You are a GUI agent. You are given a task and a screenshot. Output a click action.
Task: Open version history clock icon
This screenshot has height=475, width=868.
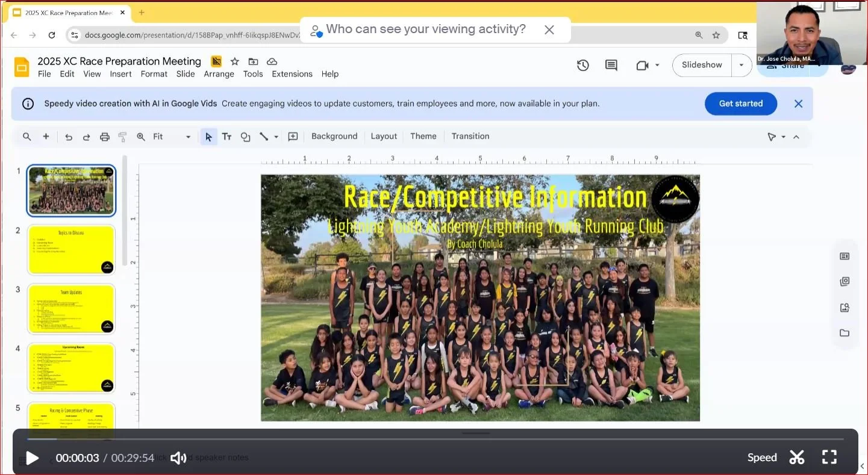(583, 65)
